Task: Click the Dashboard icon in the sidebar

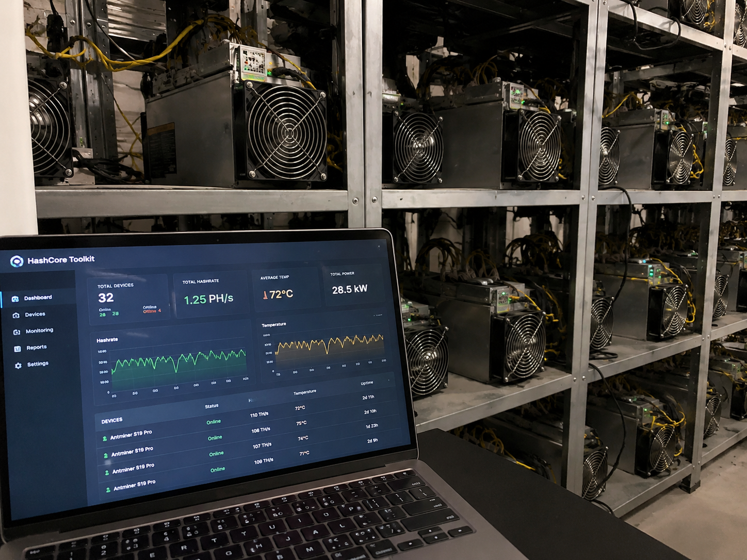Action: [x=15, y=299]
